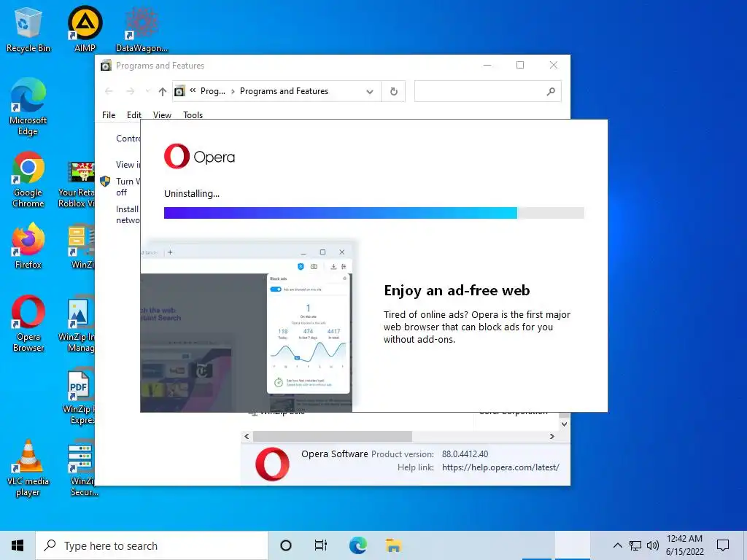Open Cortana circle on the taskbar

[x=286, y=545]
